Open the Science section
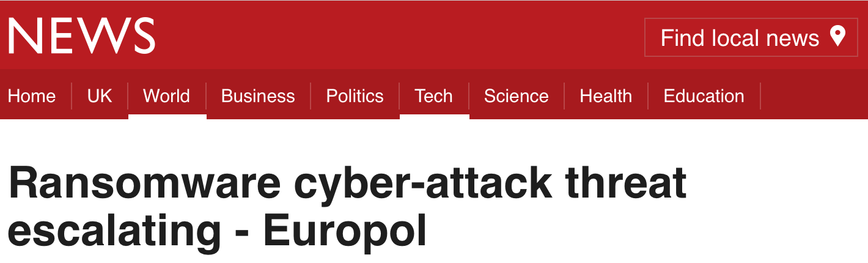 pyautogui.click(x=516, y=96)
